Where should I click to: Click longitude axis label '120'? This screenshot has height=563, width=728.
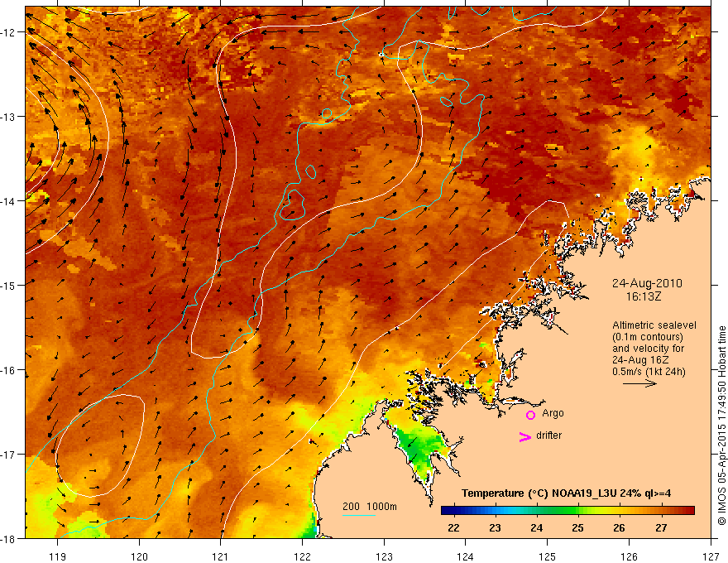[139, 556]
